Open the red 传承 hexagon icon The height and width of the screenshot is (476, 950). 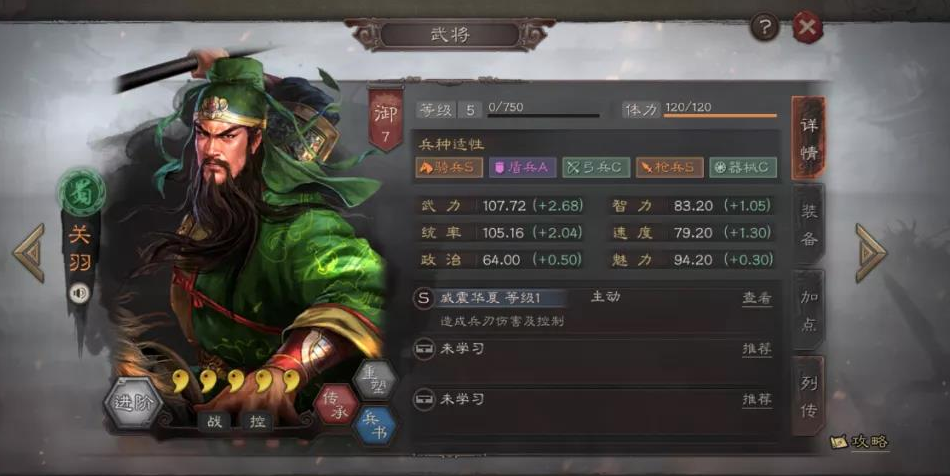[x=336, y=405]
